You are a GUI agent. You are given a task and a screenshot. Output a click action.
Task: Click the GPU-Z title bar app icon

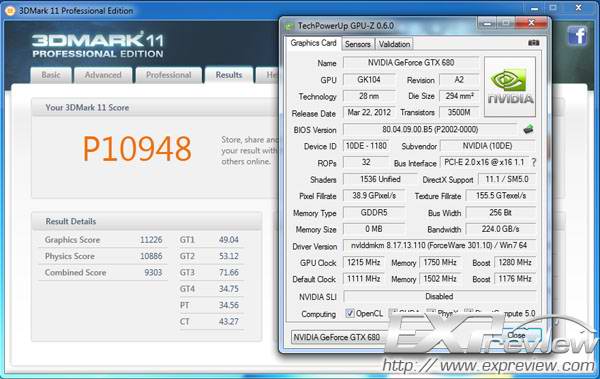tap(289, 26)
